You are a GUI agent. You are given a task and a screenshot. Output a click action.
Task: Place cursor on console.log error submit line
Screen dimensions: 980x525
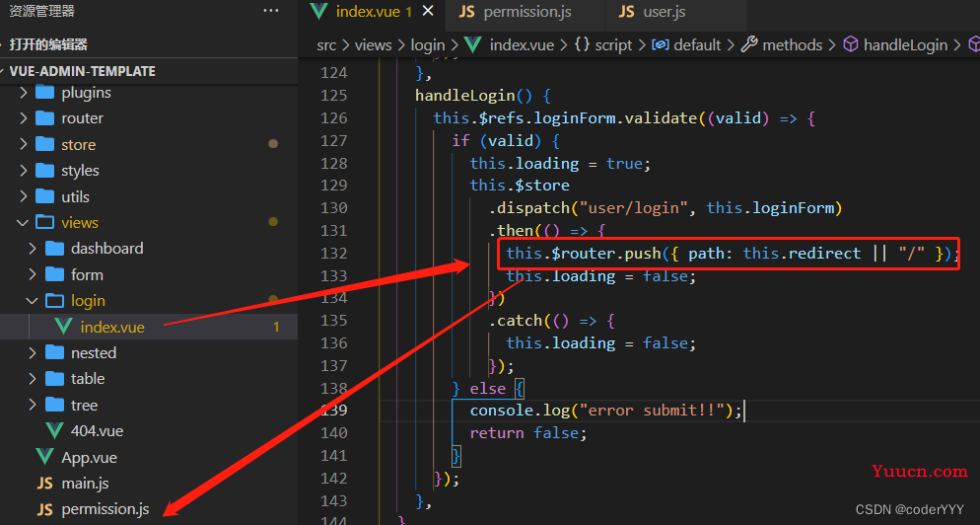pos(605,411)
